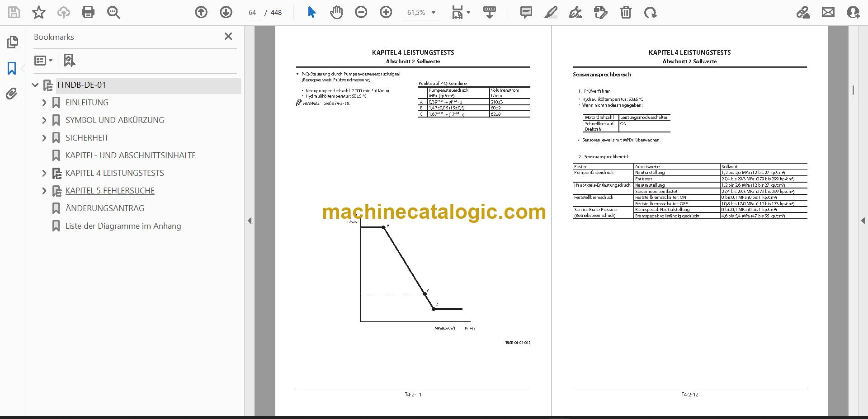
Task: Delete using the trash can icon
Action: pos(626,12)
